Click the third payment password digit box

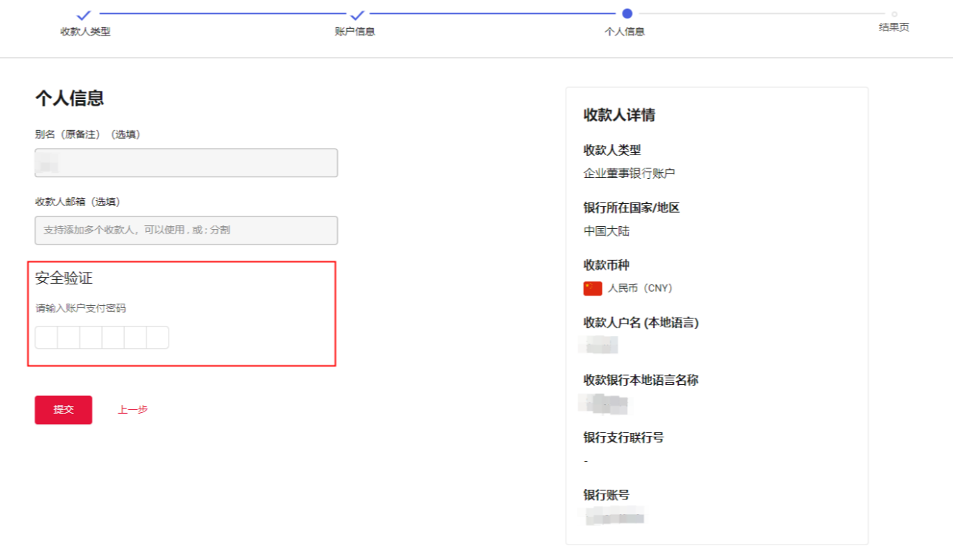(x=91, y=338)
